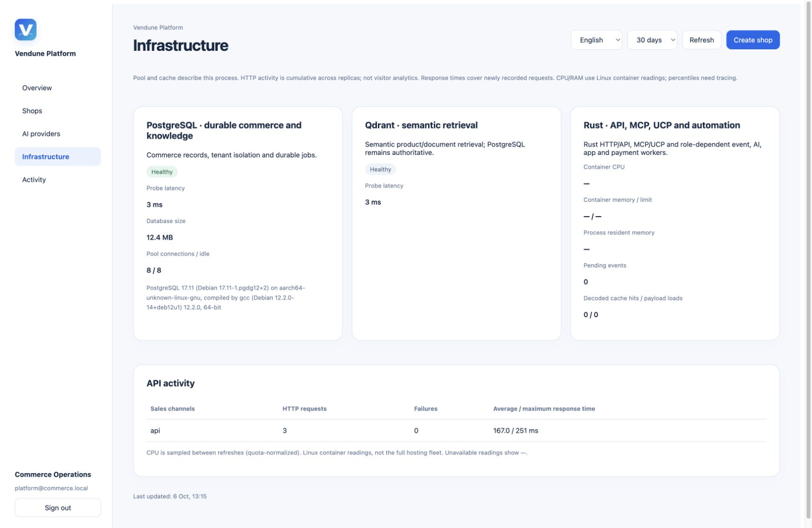Select the Qdrant semantic retrieval heading
The width and height of the screenshot is (812, 528).
[421, 125]
